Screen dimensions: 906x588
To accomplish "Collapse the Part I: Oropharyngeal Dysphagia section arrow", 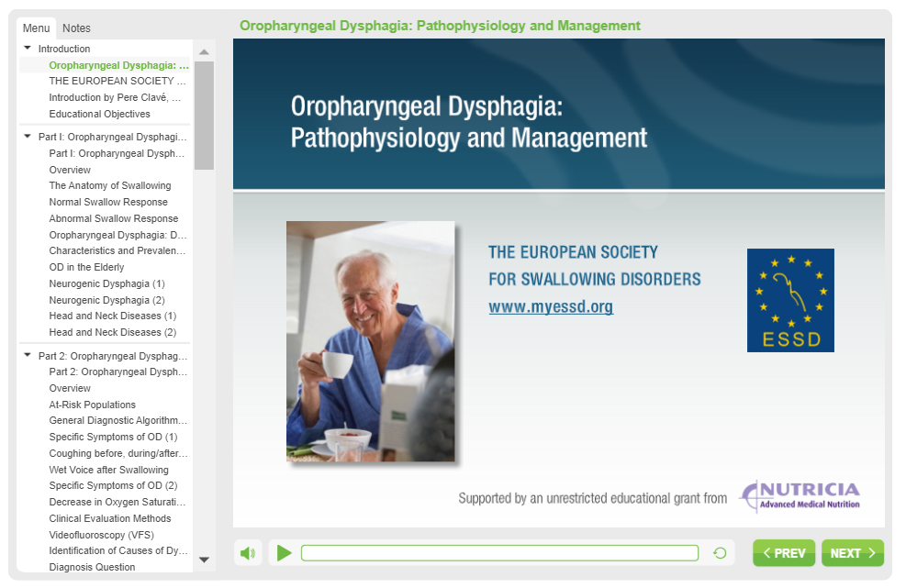I will (x=28, y=137).
